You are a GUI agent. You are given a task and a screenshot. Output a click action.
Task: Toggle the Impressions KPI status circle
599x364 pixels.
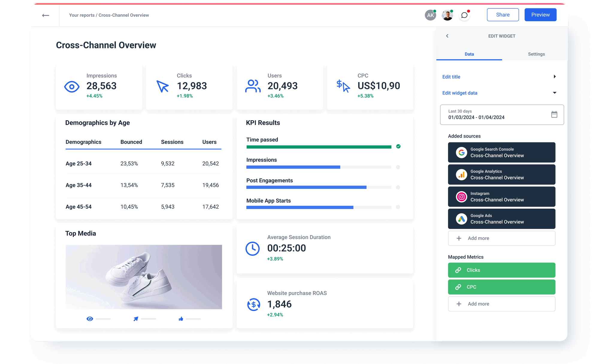pyautogui.click(x=398, y=167)
